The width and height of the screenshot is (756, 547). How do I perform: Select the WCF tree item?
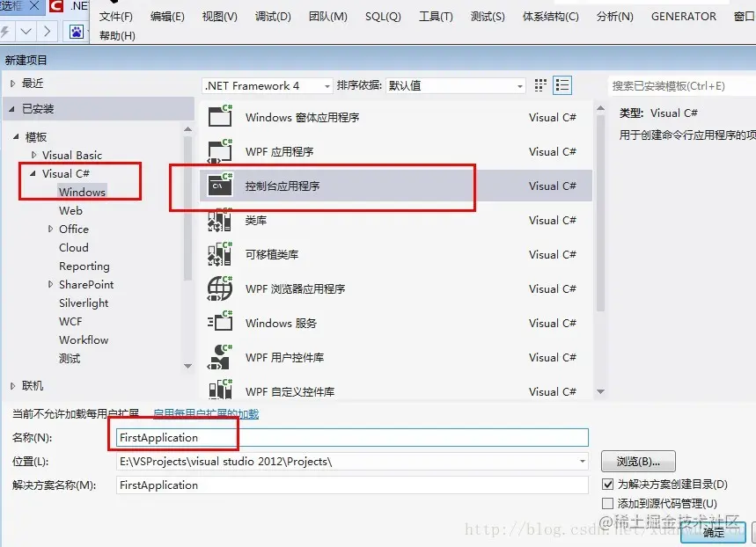pos(70,322)
